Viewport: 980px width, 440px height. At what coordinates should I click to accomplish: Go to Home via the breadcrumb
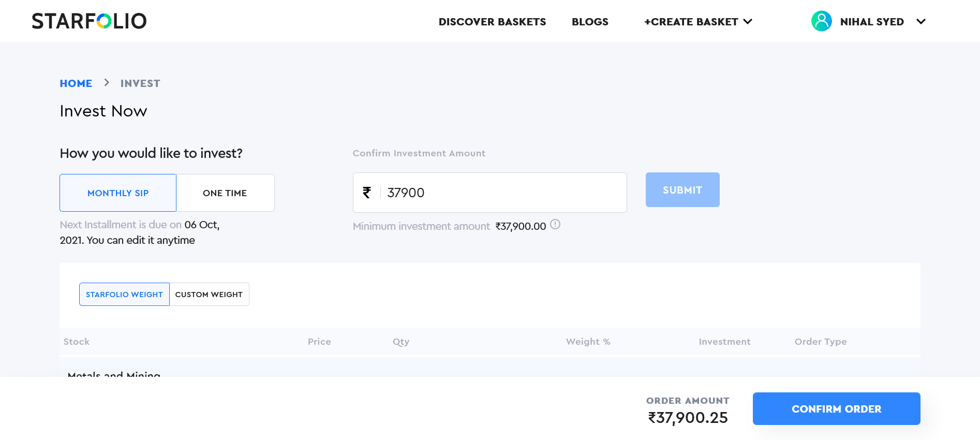click(76, 83)
